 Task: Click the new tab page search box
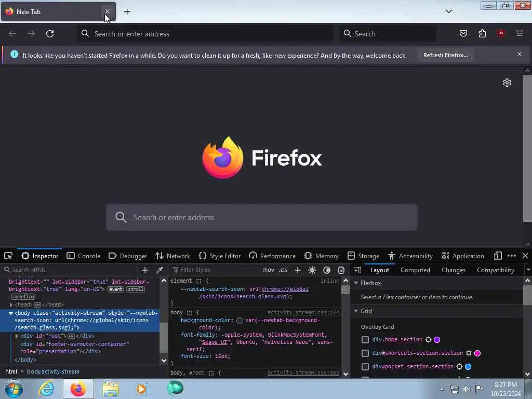coord(262,217)
